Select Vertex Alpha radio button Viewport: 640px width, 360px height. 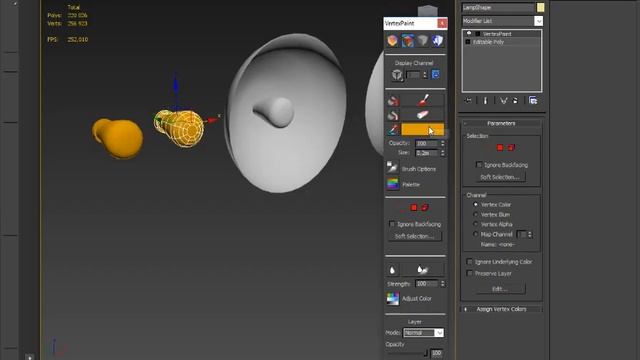coord(475,224)
